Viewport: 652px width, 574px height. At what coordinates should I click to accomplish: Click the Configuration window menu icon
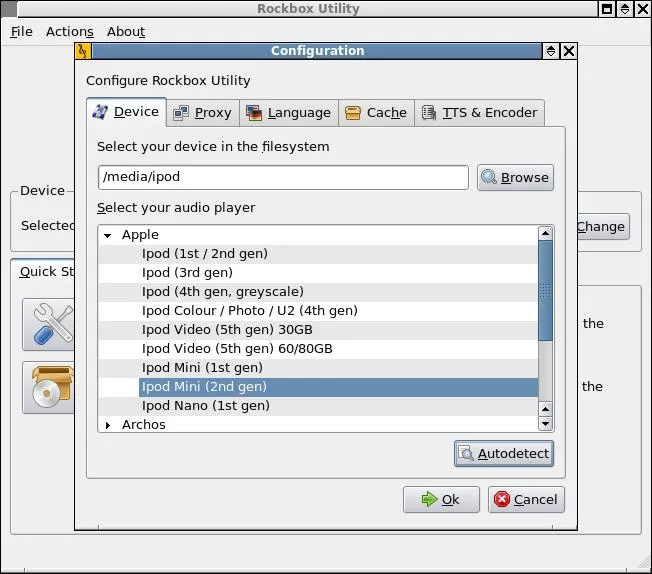[83, 51]
